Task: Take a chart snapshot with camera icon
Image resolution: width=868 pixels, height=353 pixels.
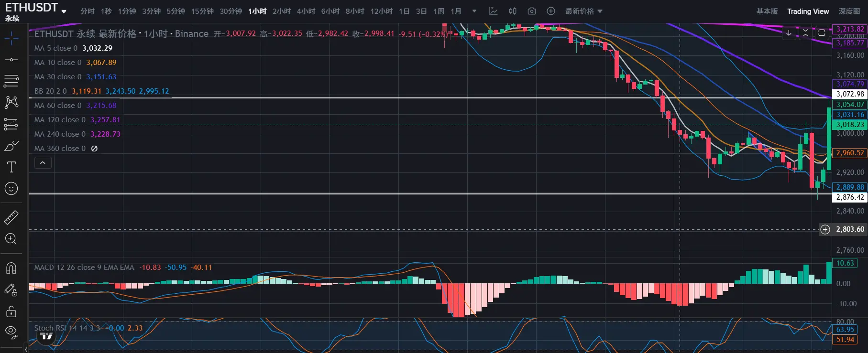Action: coord(532,11)
